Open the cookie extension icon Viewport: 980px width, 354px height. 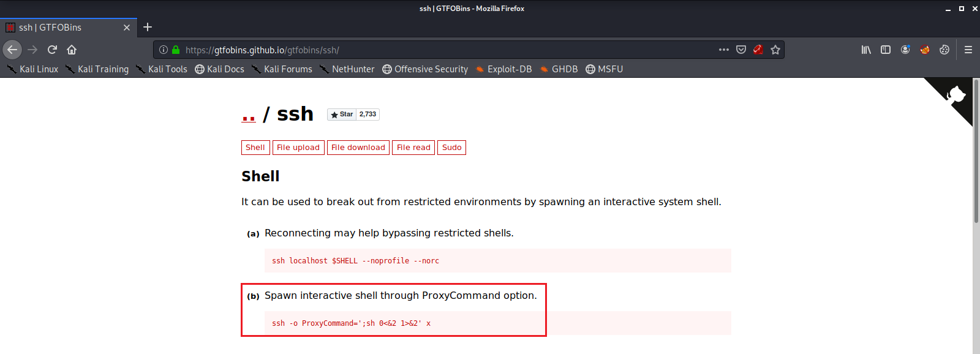pos(944,50)
